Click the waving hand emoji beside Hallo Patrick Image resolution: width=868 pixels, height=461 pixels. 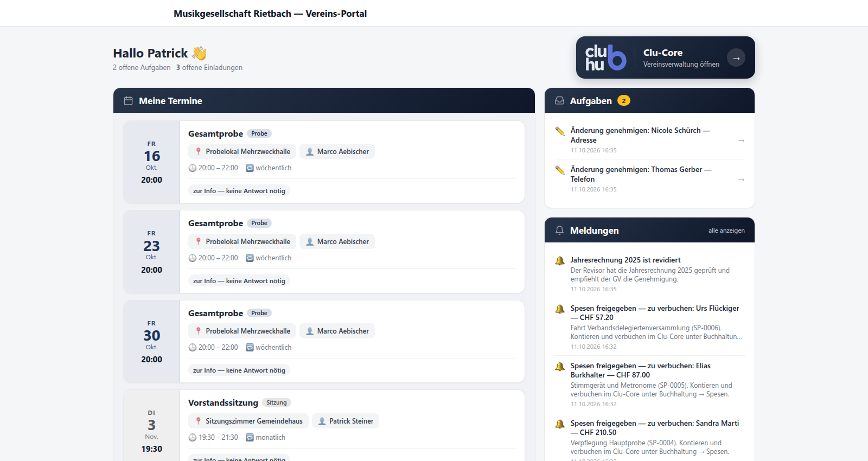[x=199, y=53]
